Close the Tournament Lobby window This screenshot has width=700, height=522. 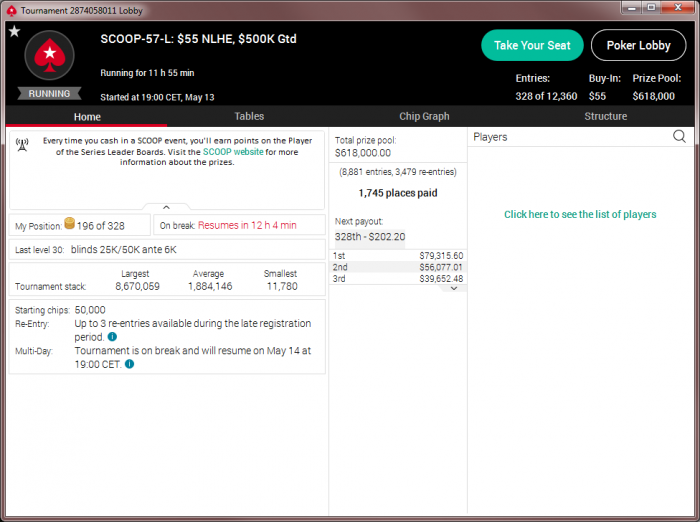point(678,8)
